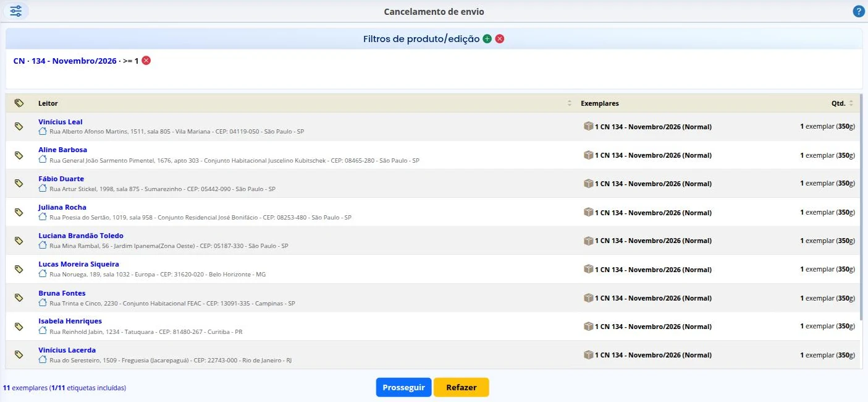Screen dimensions: 868x402
Task: Sort by the Qtd. column arrows
Action: click(x=851, y=103)
